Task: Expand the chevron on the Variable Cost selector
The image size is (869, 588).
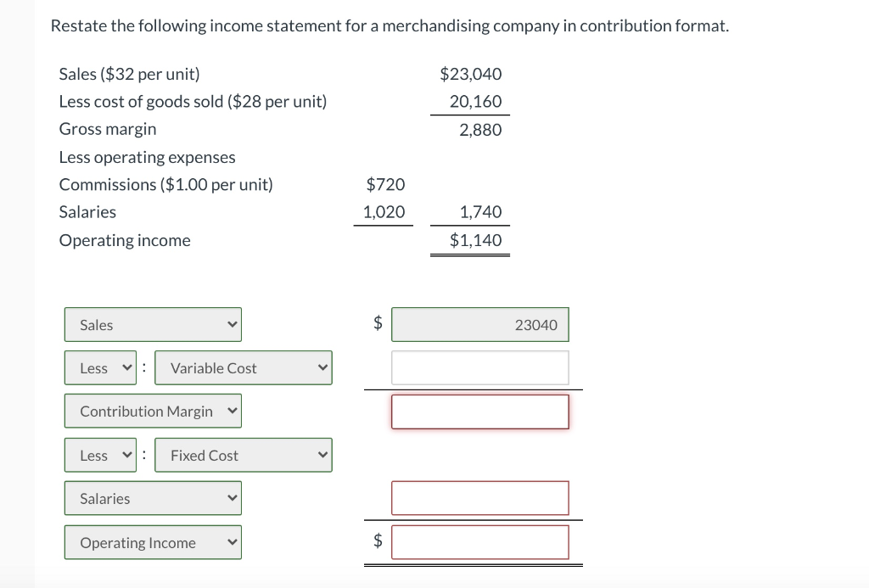Action: point(322,367)
